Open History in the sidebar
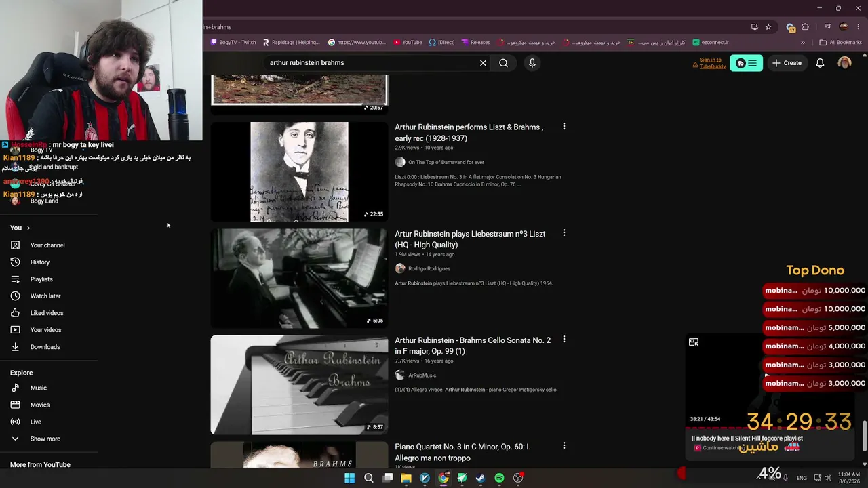 40,262
